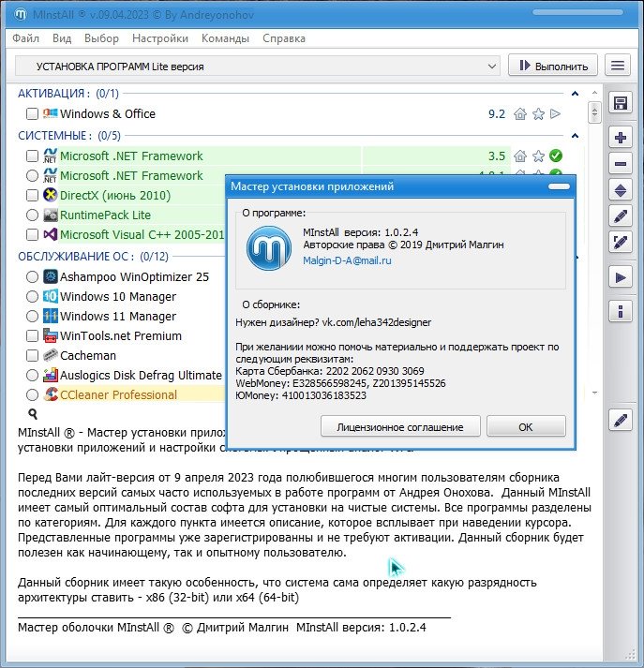Open the Вид menu
644x668 pixels.
[x=62, y=38]
